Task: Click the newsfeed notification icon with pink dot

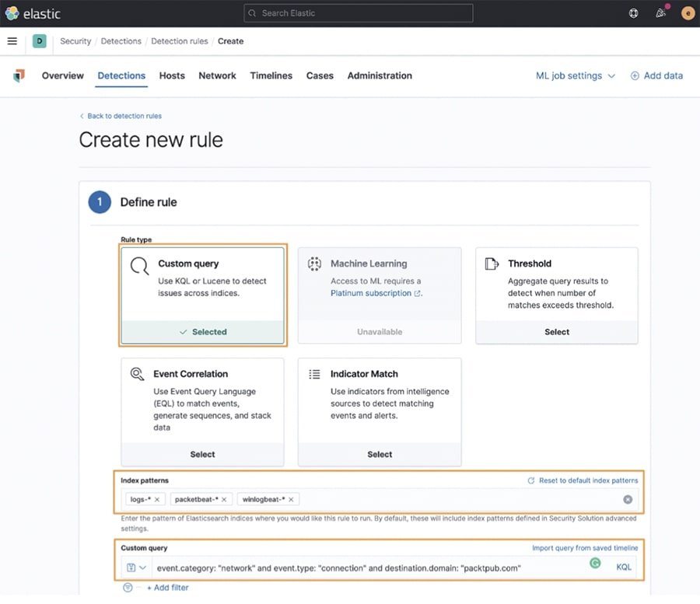Action: coord(660,13)
